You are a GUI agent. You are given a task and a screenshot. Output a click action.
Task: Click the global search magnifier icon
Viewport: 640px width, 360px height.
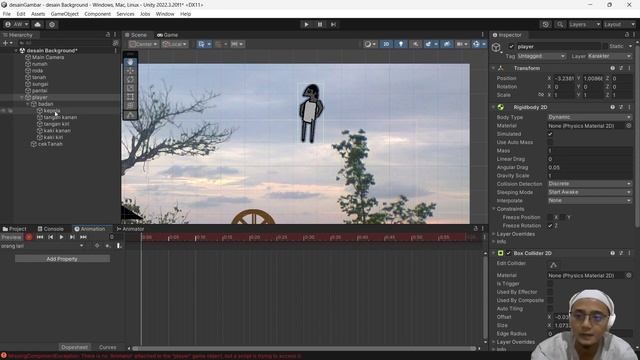click(x=560, y=24)
